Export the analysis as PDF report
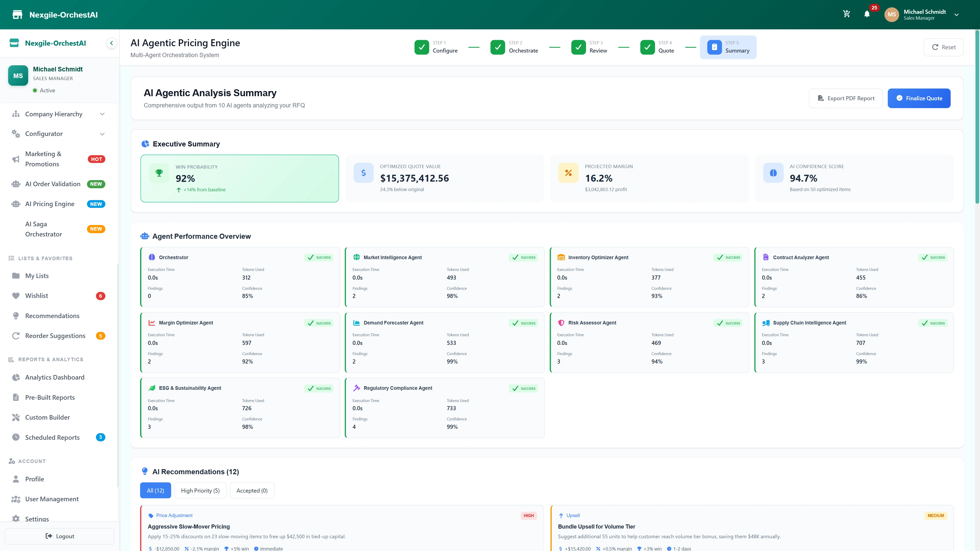The width and height of the screenshot is (980, 551). 846,98
